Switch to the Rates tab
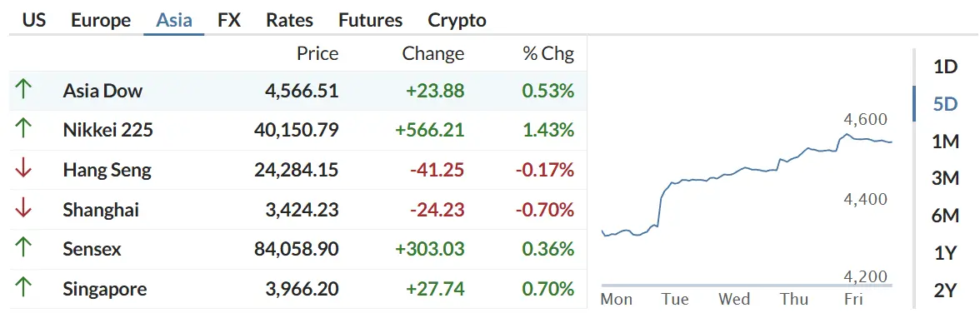This screenshot has height=323, width=980. coord(289,20)
